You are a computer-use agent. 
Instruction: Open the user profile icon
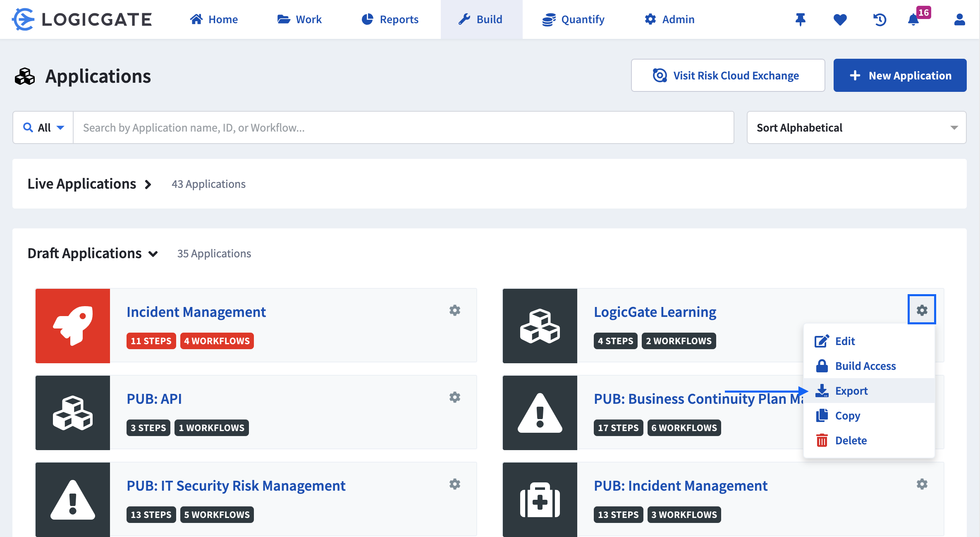click(959, 19)
